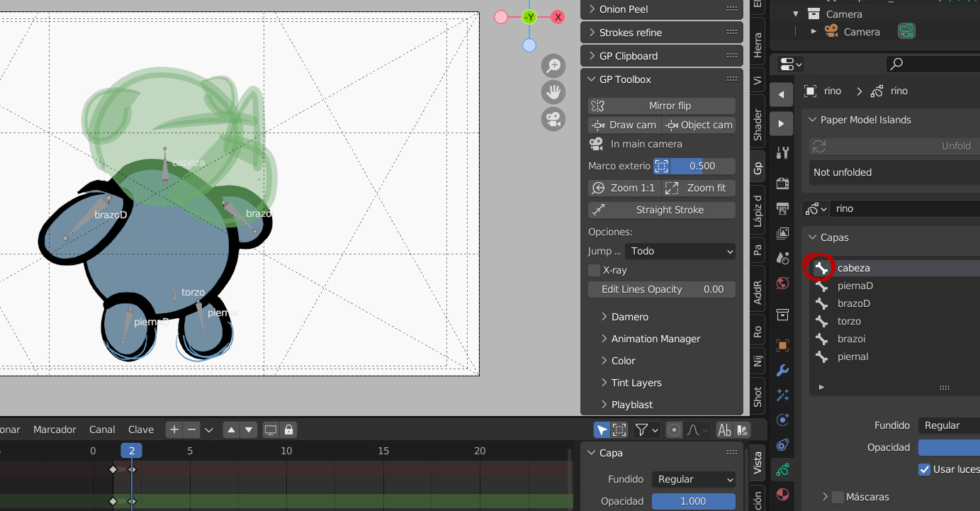980x511 pixels.
Task: Move the layer down with the down-arrow button
Action: (x=249, y=429)
